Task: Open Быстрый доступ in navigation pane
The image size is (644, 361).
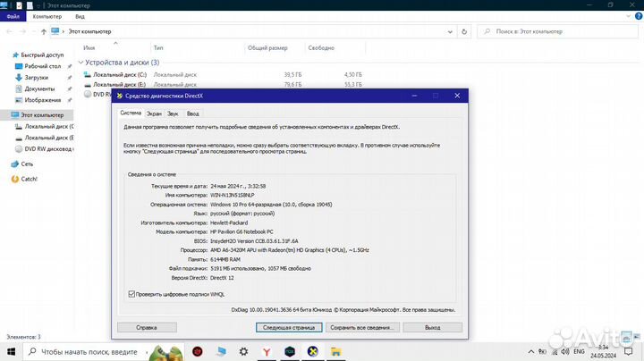Action: tap(42, 55)
